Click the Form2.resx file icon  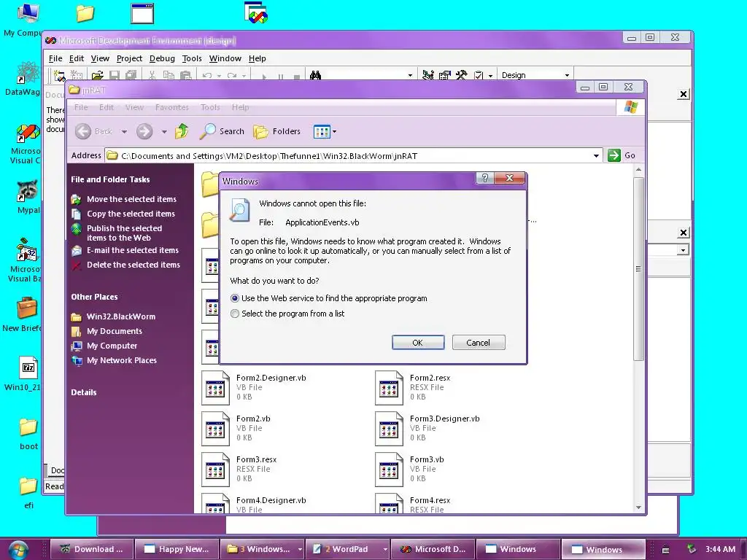(389, 388)
